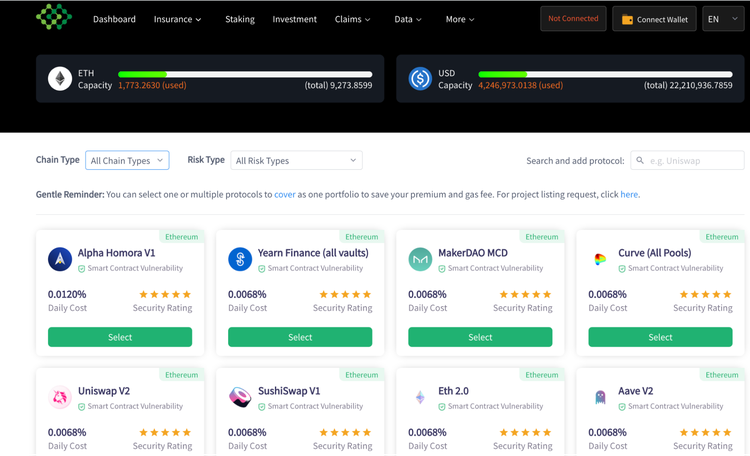Select the MakerDAO MCD protocol
Viewport: 750px width, 456px height.
[x=480, y=337]
